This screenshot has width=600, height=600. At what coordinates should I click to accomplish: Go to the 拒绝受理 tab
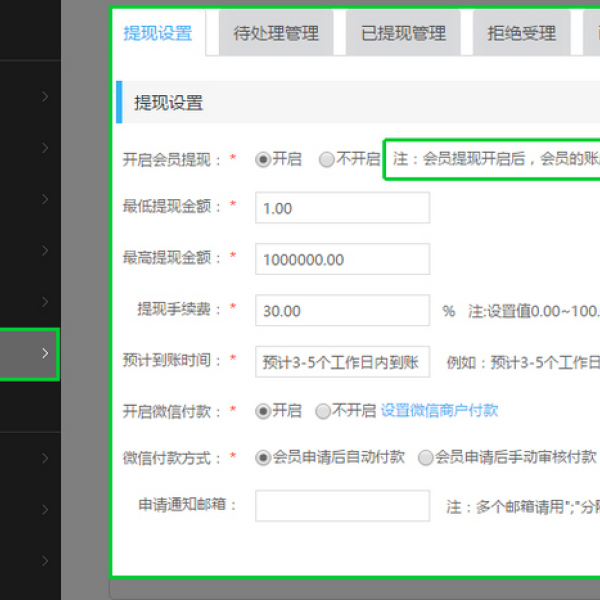tap(521, 34)
